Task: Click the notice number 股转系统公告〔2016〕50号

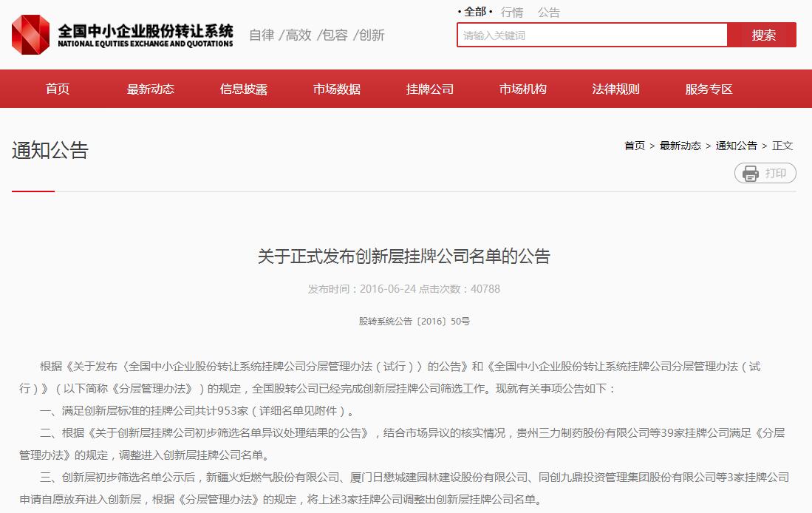Action: coord(414,322)
